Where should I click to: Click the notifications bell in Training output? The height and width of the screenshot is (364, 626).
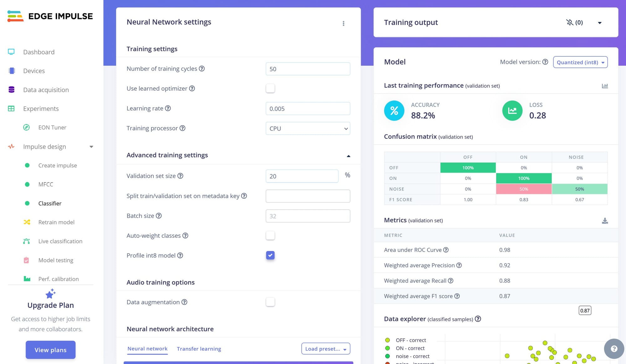569,23
